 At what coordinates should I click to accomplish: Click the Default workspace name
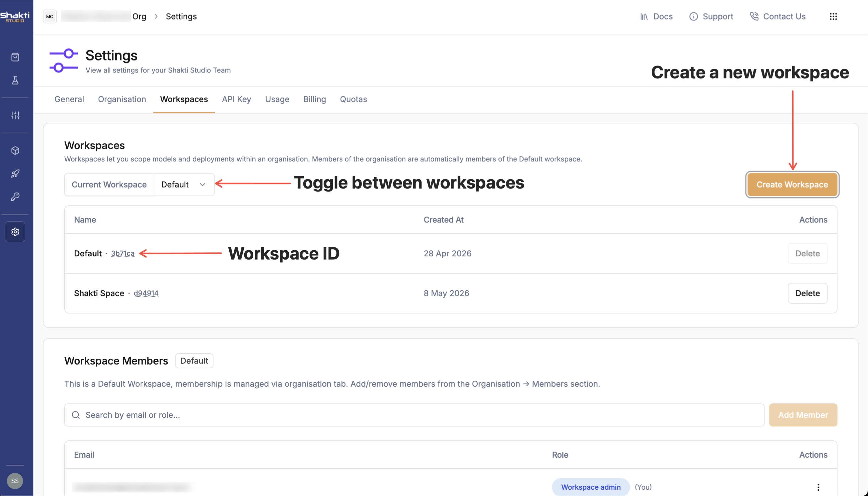(88, 253)
